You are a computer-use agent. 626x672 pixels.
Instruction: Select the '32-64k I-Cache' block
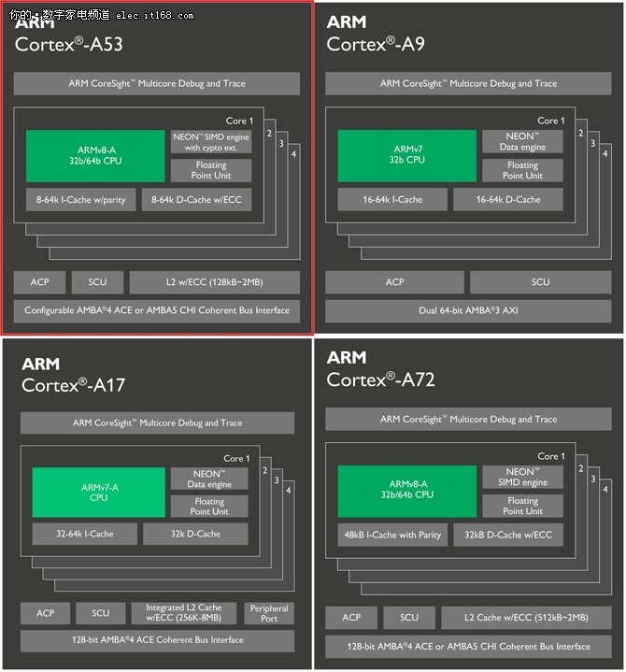[85, 534]
